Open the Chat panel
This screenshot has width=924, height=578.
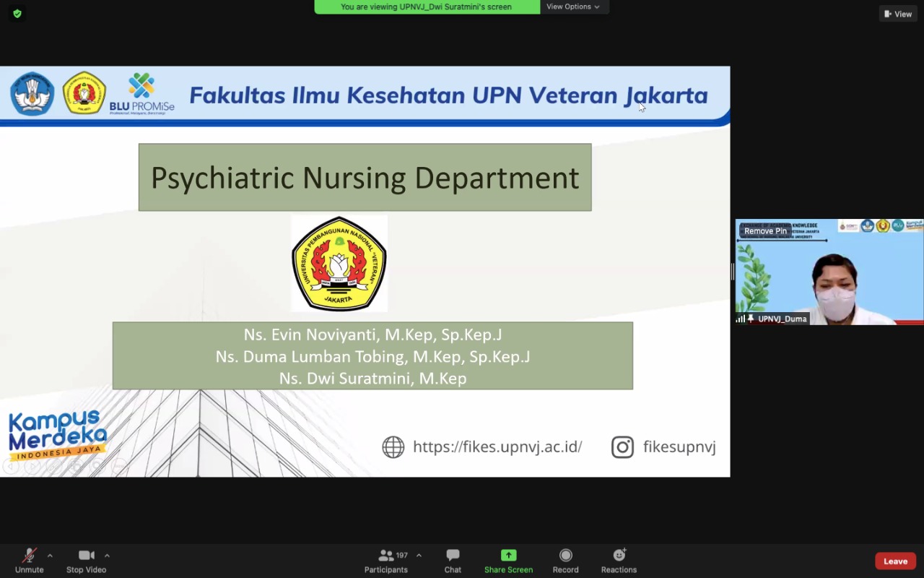pyautogui.click(x=453, y=561)
